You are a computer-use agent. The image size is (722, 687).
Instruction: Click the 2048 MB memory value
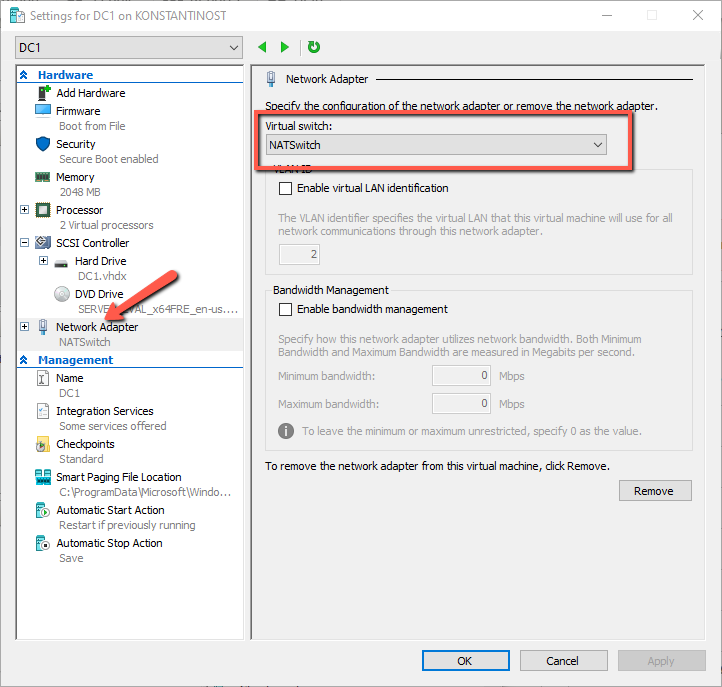click(80, 192)
